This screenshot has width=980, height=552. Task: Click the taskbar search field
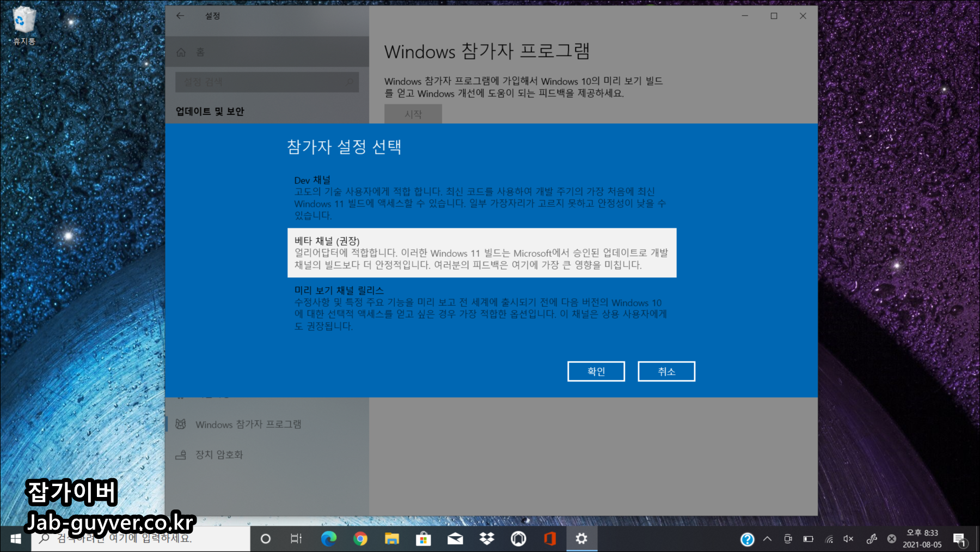140,539
